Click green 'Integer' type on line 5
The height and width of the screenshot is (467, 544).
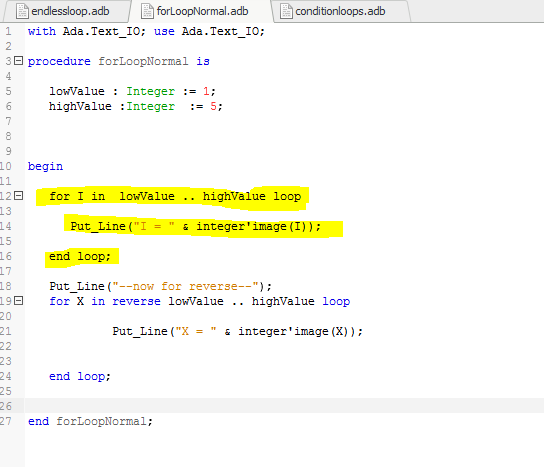tap(150, 92)
